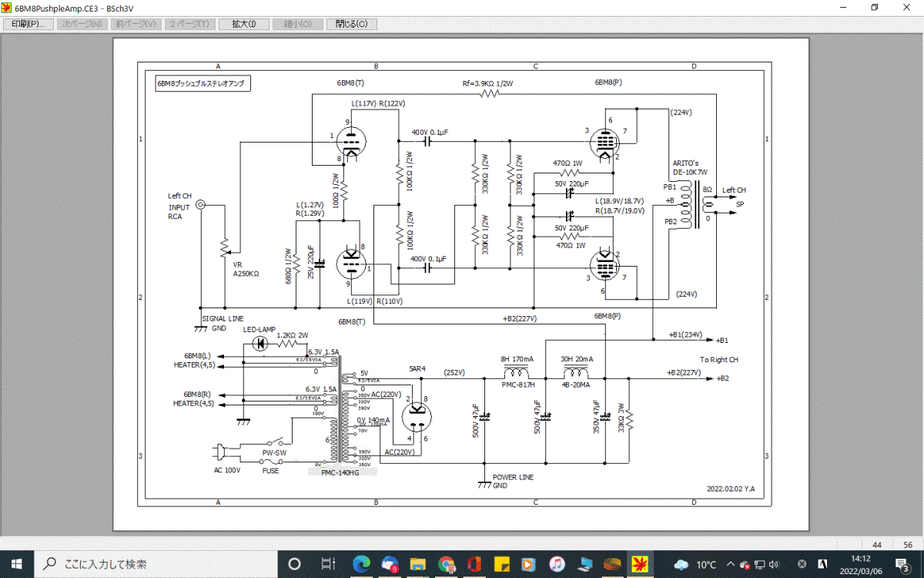924x578 pixels.
Task: Click the 'FUSE' label
Action: [270, 470]
